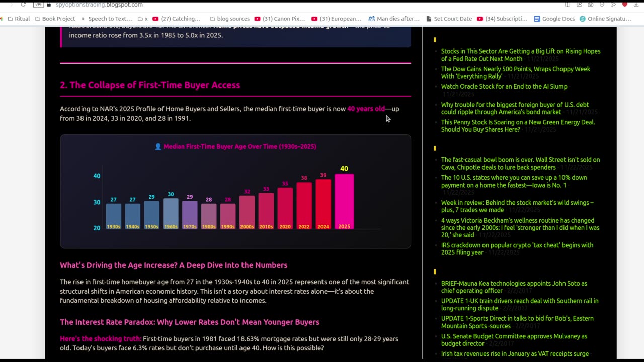Open the '(34) Subscripti…' YouTube bookmark

(502, 19)
